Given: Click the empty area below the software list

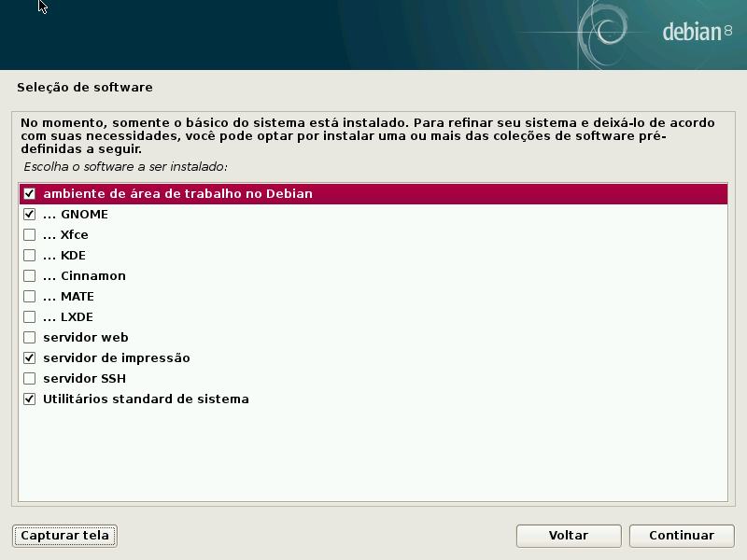Looking at the screenshot, I should [x=373, y=457].
